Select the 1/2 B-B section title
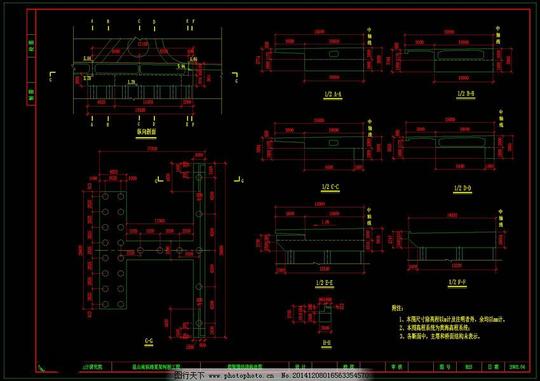The image size is (540, 381). (466, 93)
